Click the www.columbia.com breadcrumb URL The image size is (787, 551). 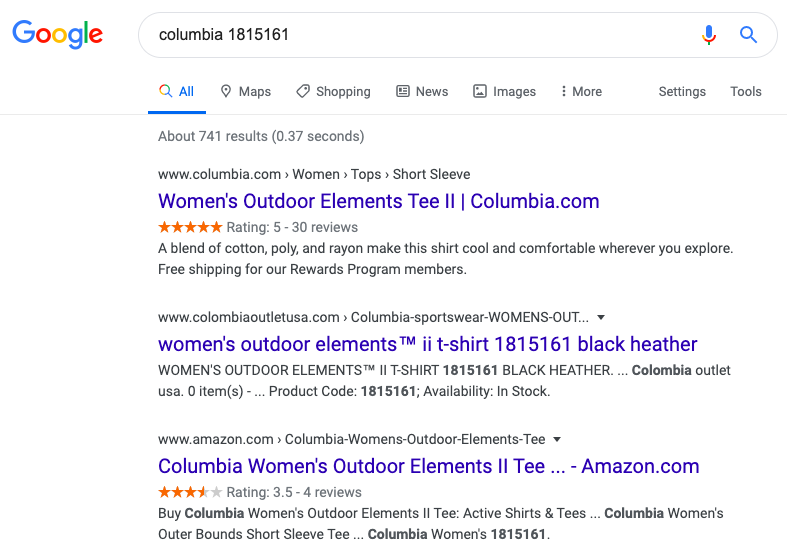(x=219, y=174)
